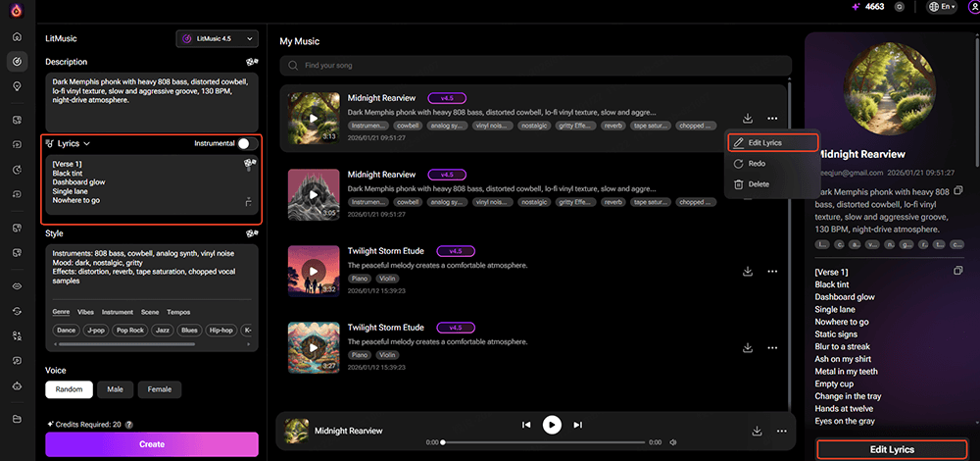Click the LitMusic flame logo
Image resolution: width=980 pixels, height=461 pixels.
pos(17,11)
